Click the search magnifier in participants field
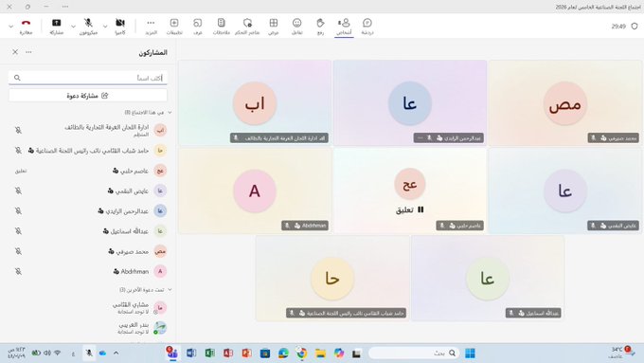Viewport: 644px width, 363px height. click(x=17, y=78)
